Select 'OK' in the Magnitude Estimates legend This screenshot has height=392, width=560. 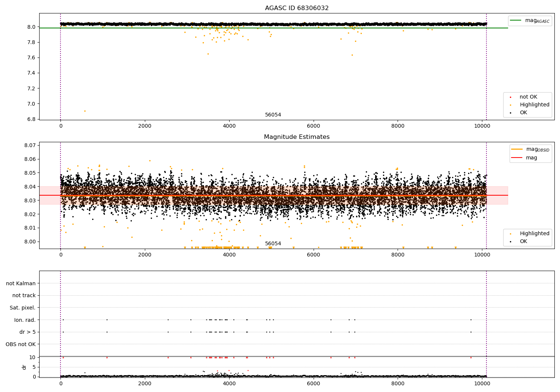[523, 242]
